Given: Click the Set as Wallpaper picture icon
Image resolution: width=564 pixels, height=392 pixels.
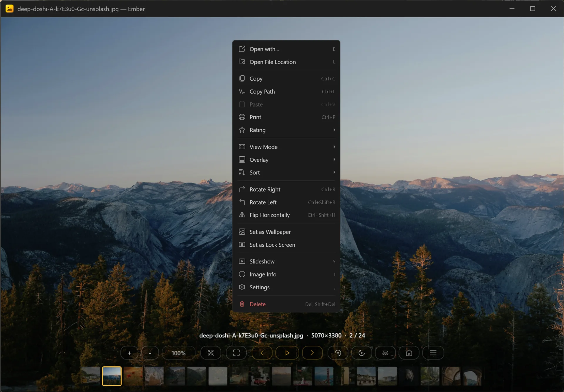Looking at the screenshot, I should point(242,232).
